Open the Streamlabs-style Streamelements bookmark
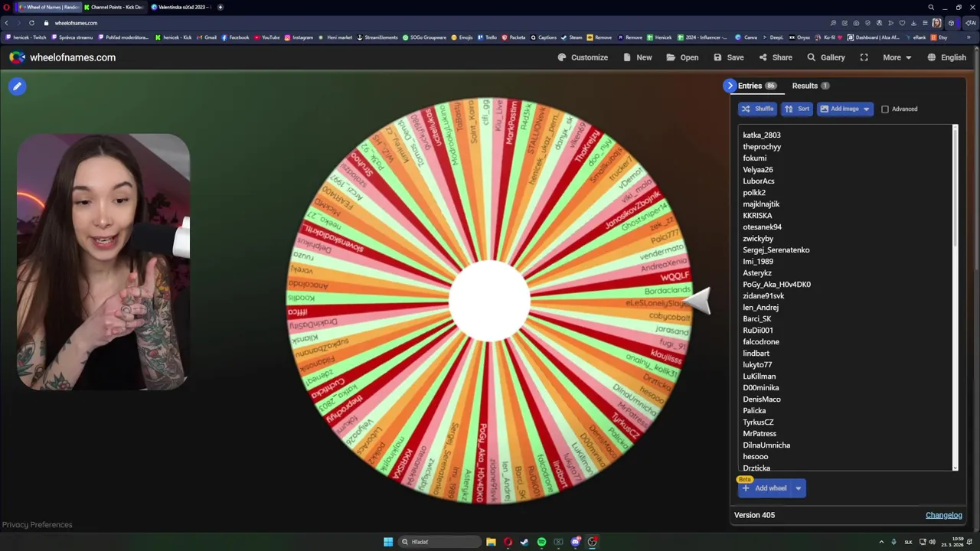This screenshot has width=980, height=551. (377, 37)
